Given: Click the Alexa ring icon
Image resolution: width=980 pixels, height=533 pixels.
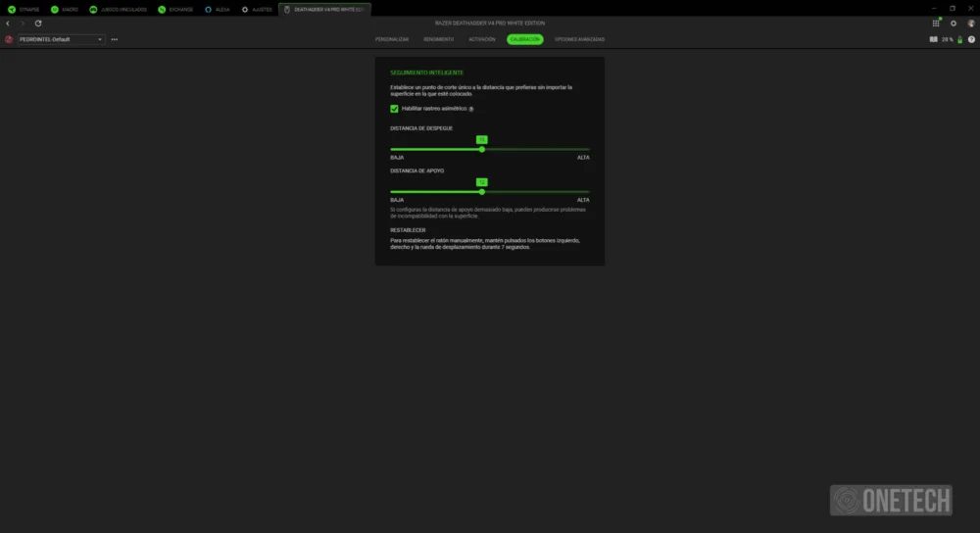Looking at the screenshot, I should pyautogui.click(x=208, y=10).
